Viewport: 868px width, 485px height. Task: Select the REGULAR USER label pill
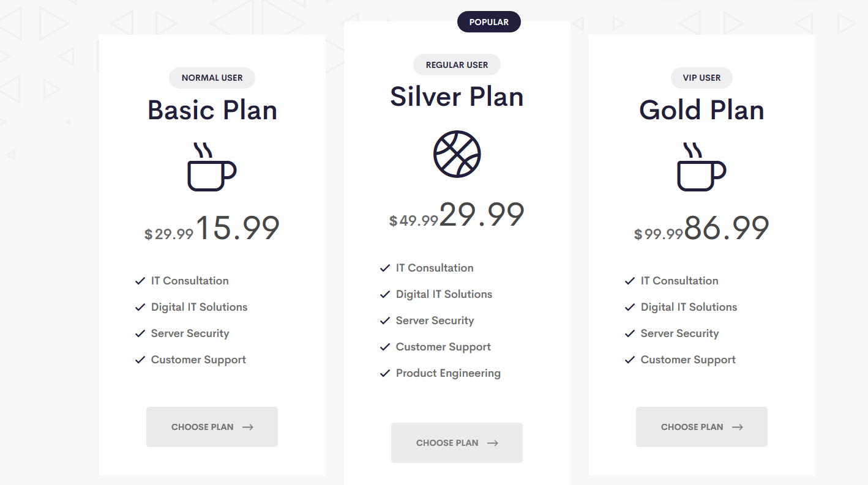457,65
